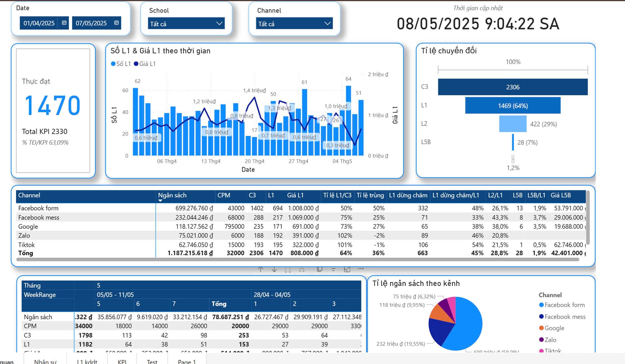
Task: Select Zalo in pie chart legend
Action: coord(547,340)
